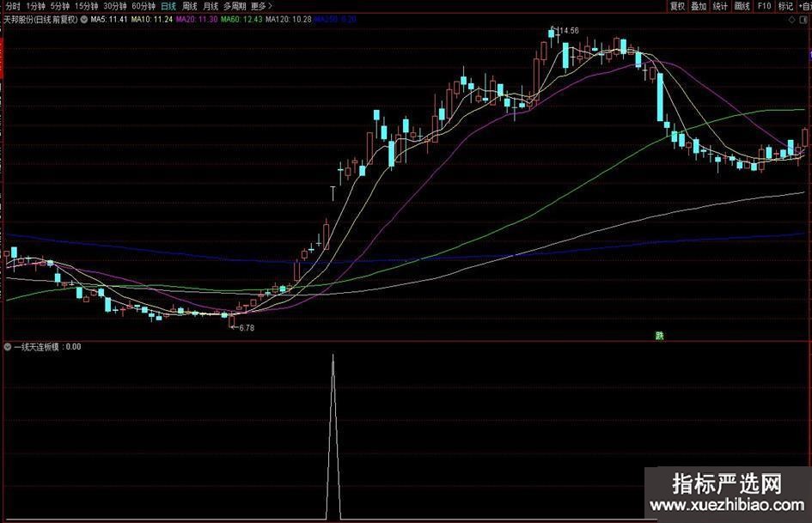Click the MA60: 12.43 label
Image resolution: width=812 pixels, height=523 pixels.
pyautogui.click(x=241, y=20)
